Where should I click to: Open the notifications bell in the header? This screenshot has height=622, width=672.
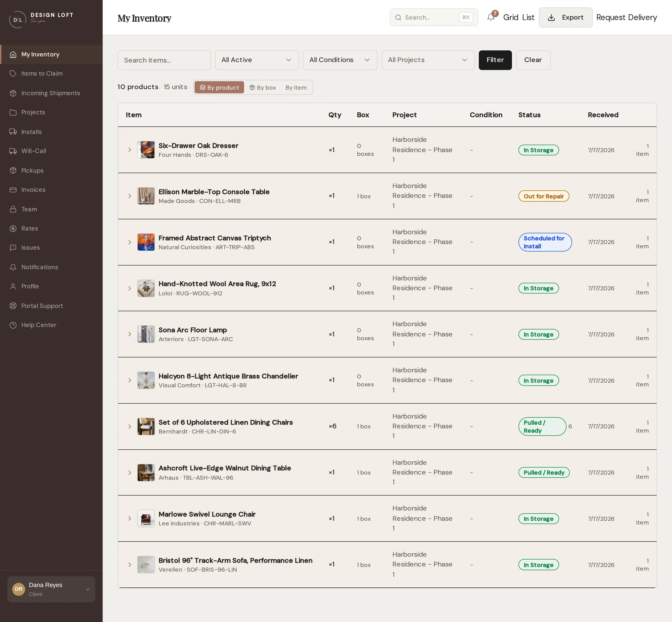491,17
